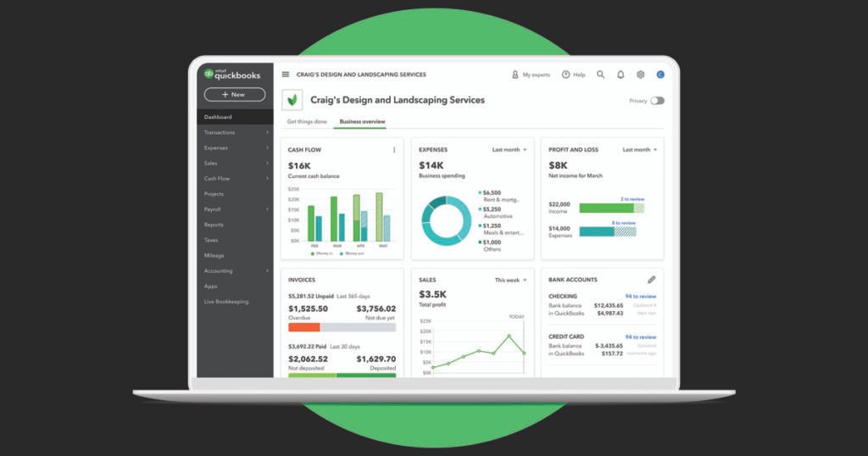The width and height of the screenshot is (868, 456).
Task: Click the user profile avatar
Action: [660, 75]
